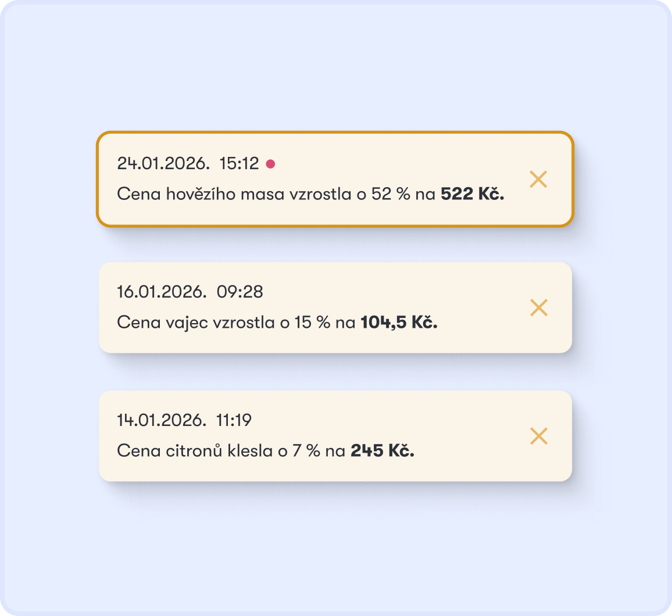Click the text 'Cena citronů klesla'

click(x=195, y=450)
